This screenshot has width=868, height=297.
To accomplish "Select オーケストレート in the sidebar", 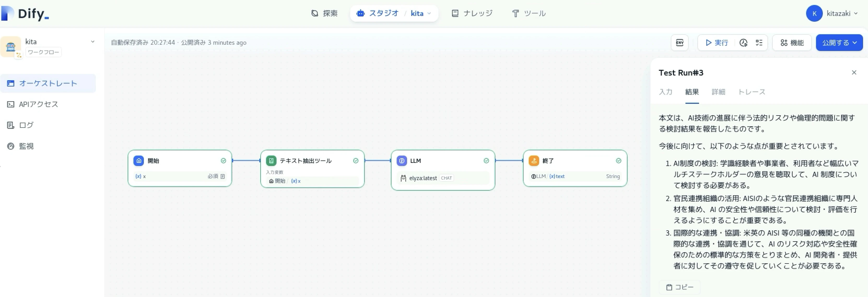I will (48, 83).
